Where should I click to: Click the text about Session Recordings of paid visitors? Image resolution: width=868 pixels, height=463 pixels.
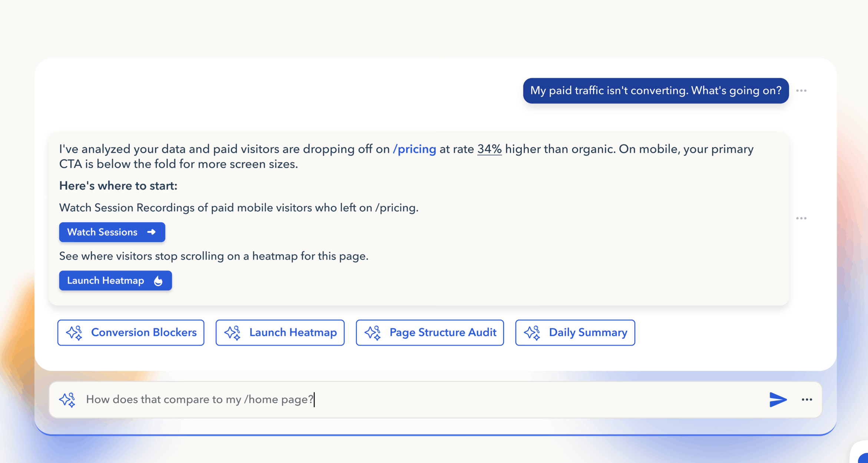pyautogui.click(x=239, y=208)
